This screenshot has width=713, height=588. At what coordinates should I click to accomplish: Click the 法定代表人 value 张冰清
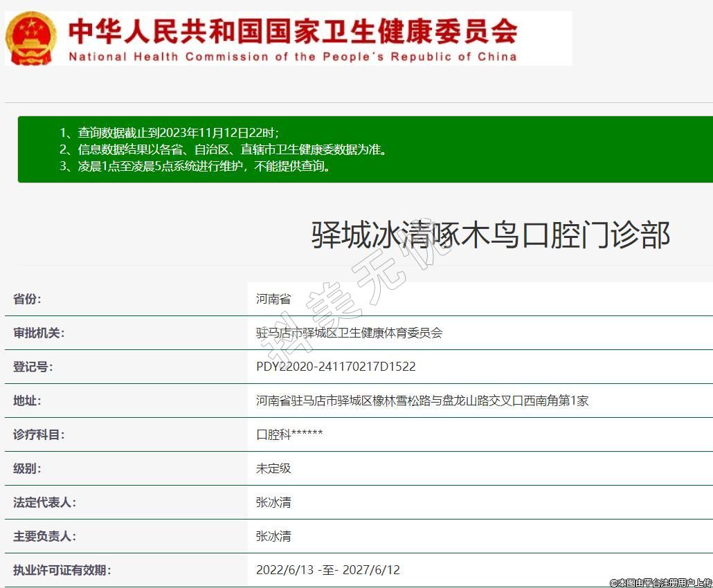[273, 502]
